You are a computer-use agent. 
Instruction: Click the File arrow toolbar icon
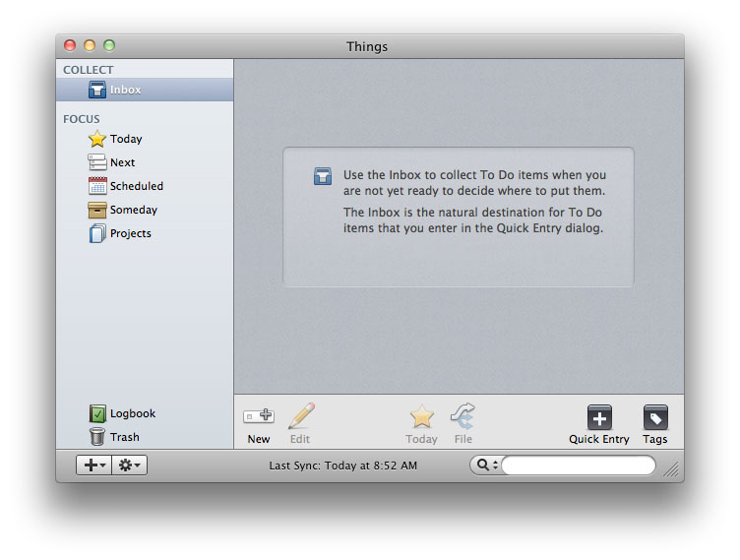coord(462,416)
